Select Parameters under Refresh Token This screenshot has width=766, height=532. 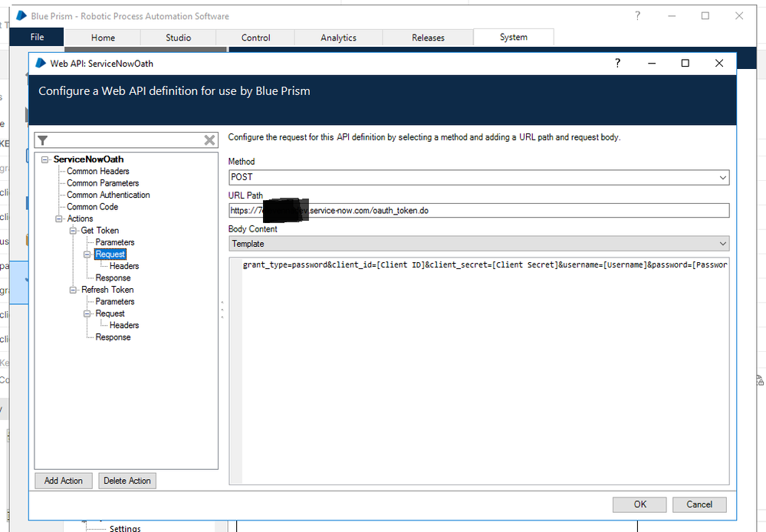click(x=115, y=302)
